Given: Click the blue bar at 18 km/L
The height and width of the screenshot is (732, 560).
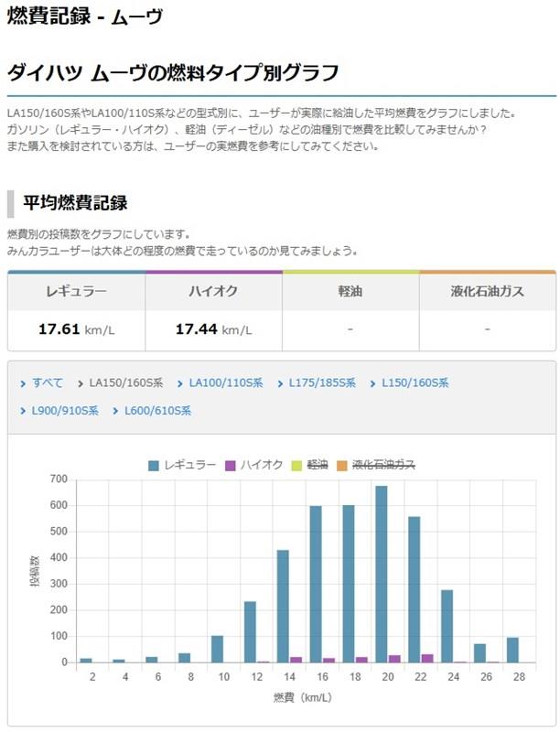Looking at the screenshot, I should [x=349, y=584].
